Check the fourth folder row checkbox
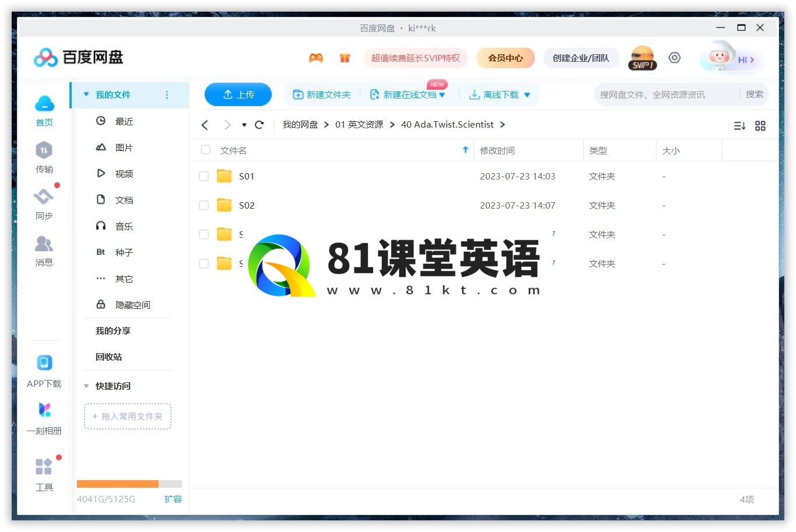 (x=204, y=263)
